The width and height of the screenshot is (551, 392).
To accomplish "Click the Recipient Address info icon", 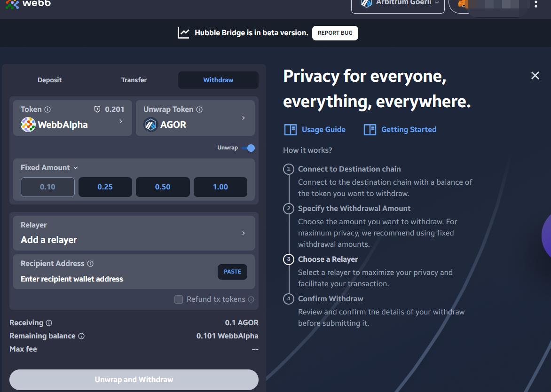I will pyautogui.click(x=90, y=264).
